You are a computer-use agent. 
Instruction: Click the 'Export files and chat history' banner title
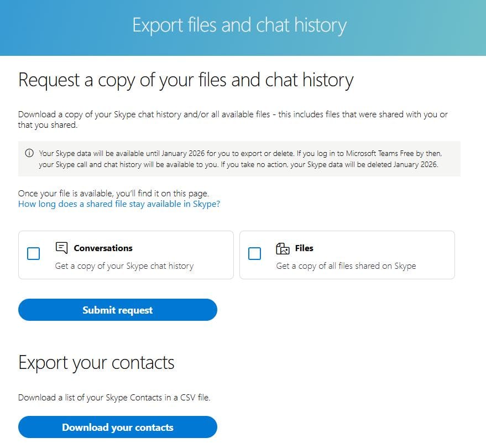tap(239, 25)
